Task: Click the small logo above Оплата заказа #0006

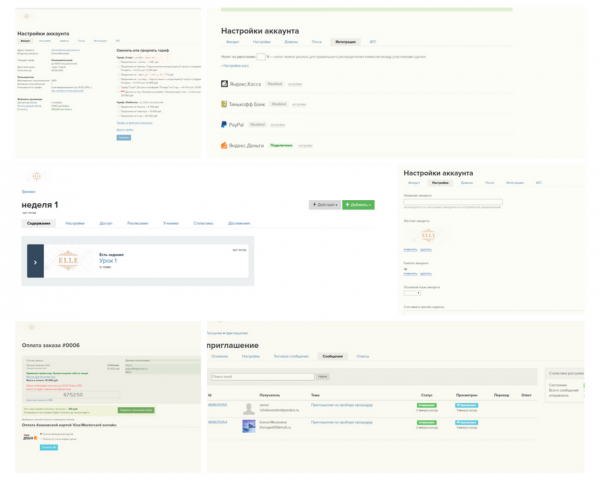Action: 31,327
